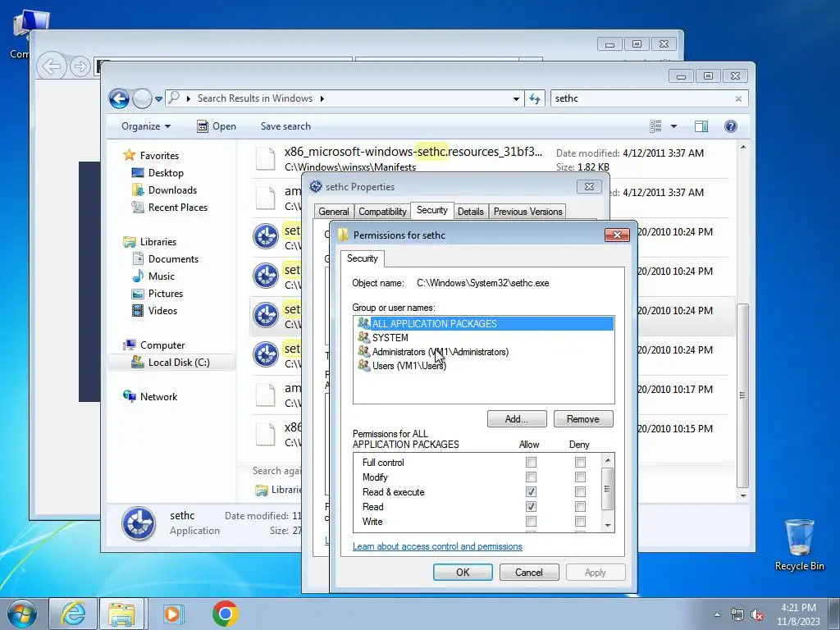Check Allow for Full control
The image size is (840, 630).
(x=531, y=463)
